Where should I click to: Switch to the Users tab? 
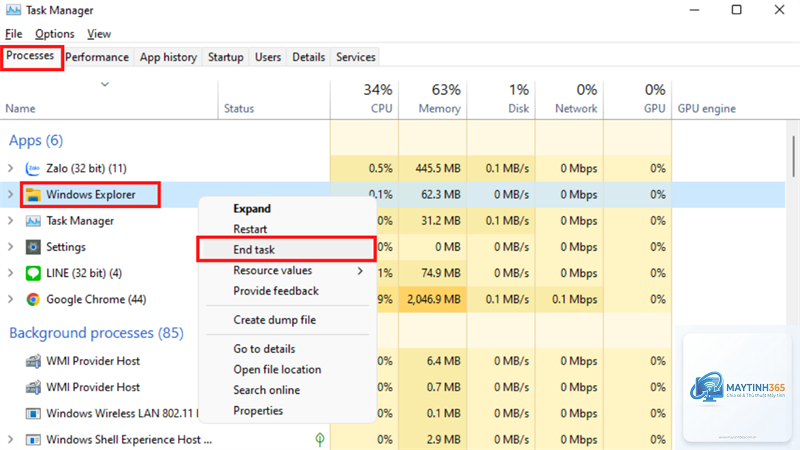click(x=268, y=57)
